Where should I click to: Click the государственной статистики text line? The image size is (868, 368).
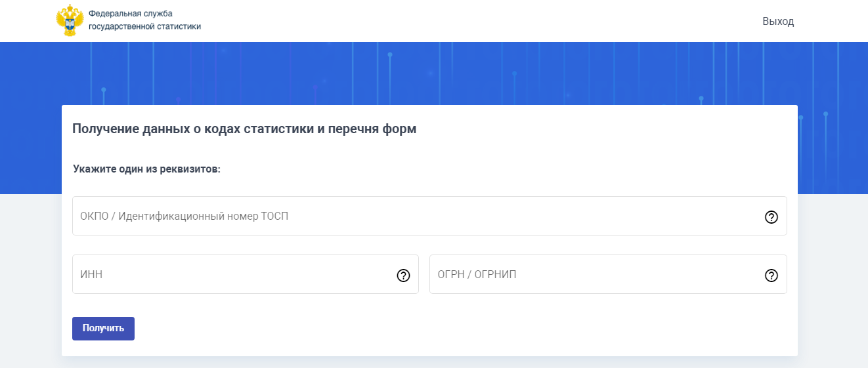point(144,27)
